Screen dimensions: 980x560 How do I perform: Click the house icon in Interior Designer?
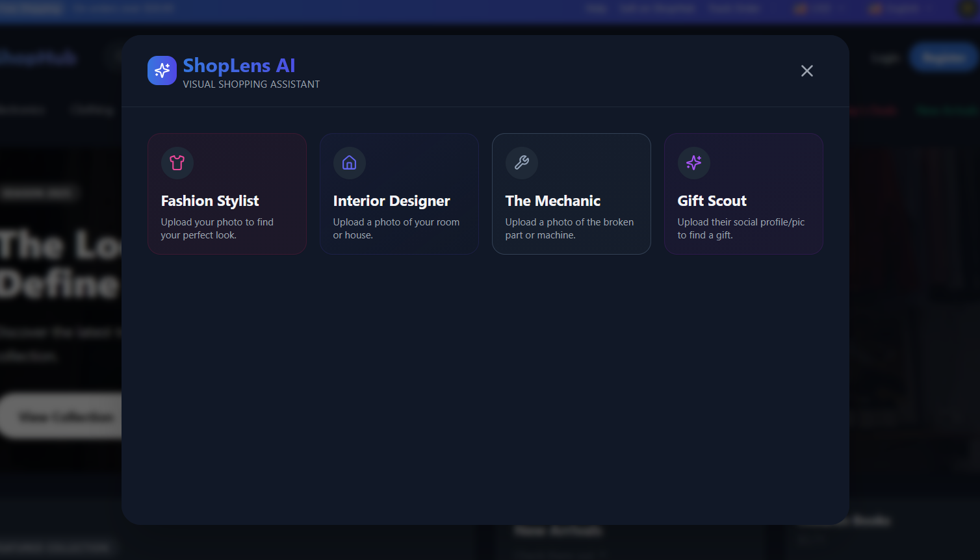[350, 162]
